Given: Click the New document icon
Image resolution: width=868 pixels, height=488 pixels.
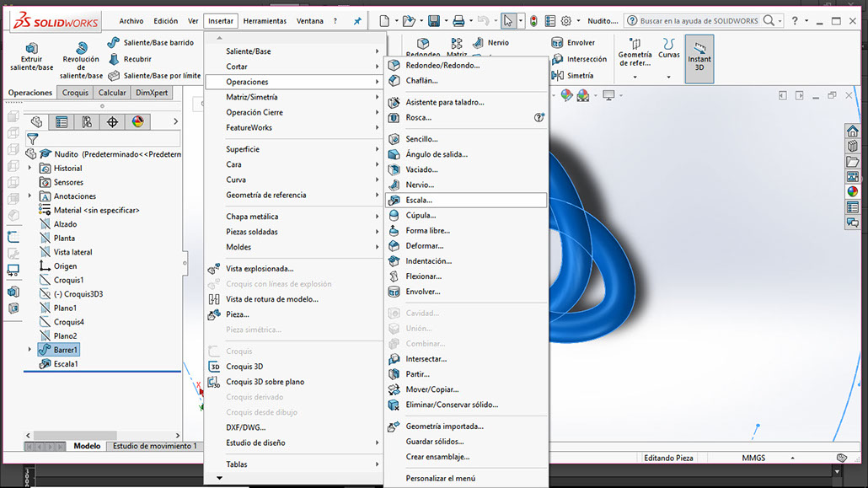Looking at the screenshot, I should click(x=384, y=21).
